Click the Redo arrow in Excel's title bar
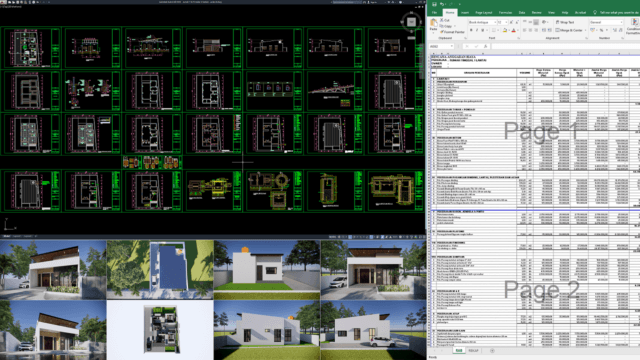 click(x=451, y=4)
